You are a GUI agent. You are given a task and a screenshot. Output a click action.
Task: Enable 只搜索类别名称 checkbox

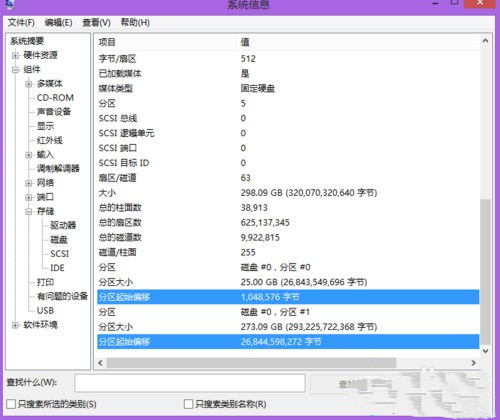188,404
